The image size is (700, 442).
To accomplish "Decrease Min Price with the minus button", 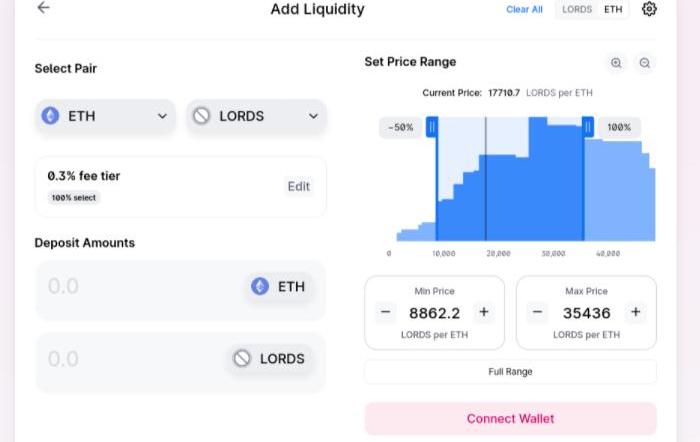I will (x=386, y=312).
